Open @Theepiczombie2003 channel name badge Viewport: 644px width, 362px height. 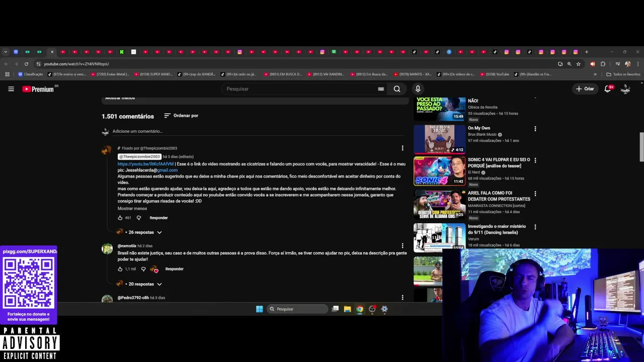click(x=139, y=157)
